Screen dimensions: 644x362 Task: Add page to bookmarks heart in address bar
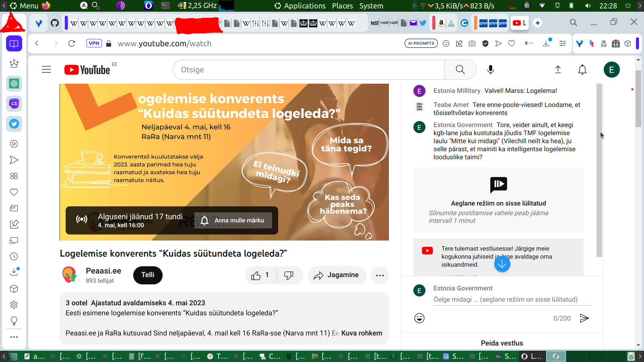tap(512, 43)
